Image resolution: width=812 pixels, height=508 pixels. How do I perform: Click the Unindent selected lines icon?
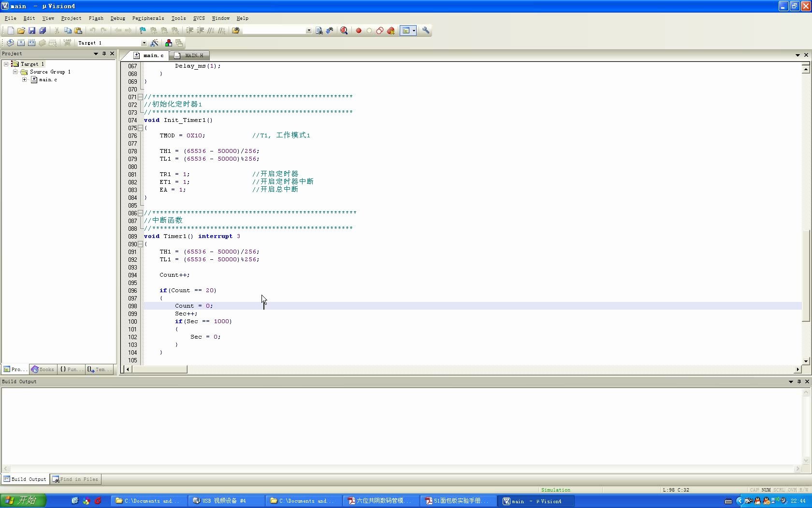pos(201,30)
